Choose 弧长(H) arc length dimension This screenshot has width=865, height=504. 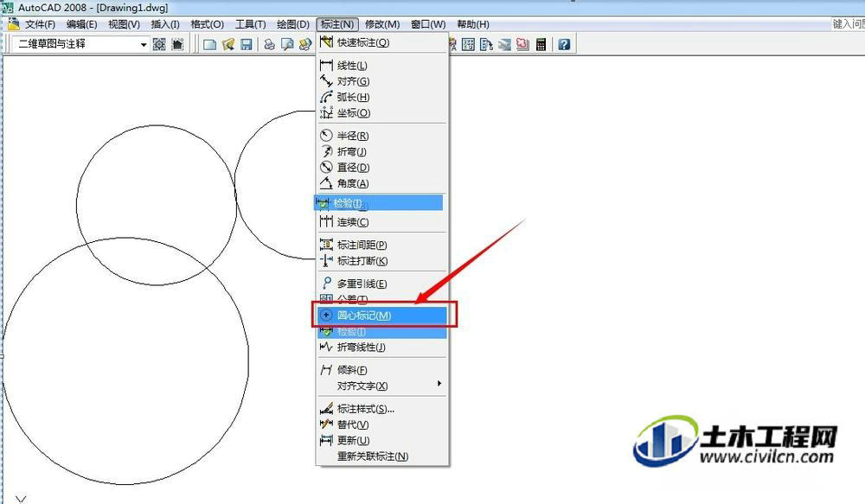pos(381,98)
